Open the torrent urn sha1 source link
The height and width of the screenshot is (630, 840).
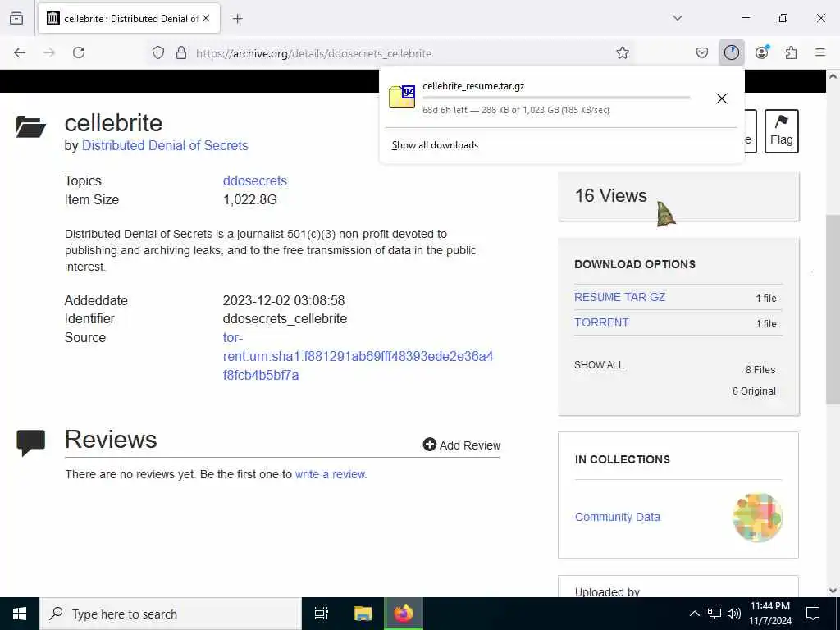pyautogui.click(x=358, y=356)
